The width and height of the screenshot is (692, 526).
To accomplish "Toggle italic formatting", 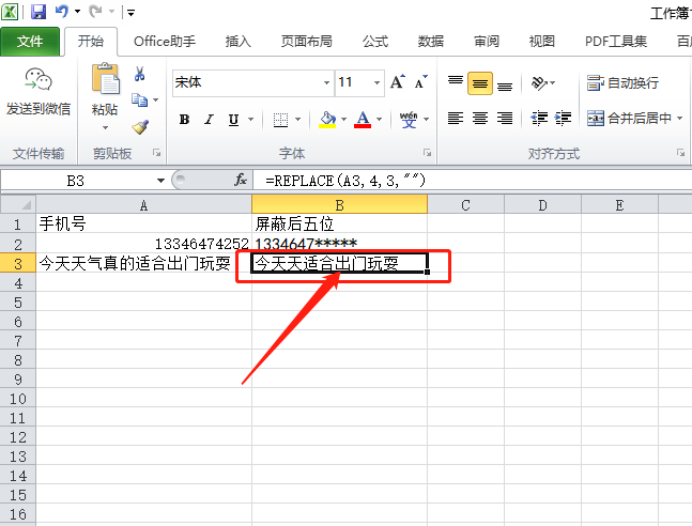I will [x=209, y=119].
